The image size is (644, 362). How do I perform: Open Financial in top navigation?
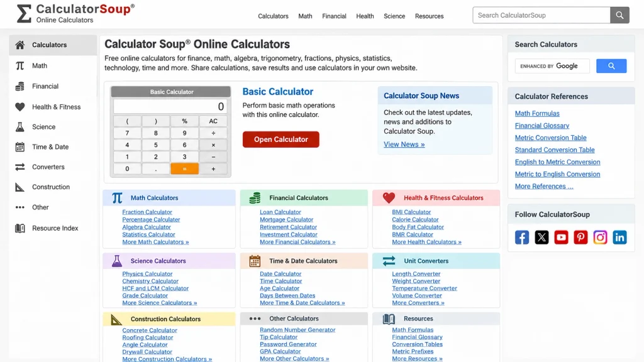click(334, 16)
